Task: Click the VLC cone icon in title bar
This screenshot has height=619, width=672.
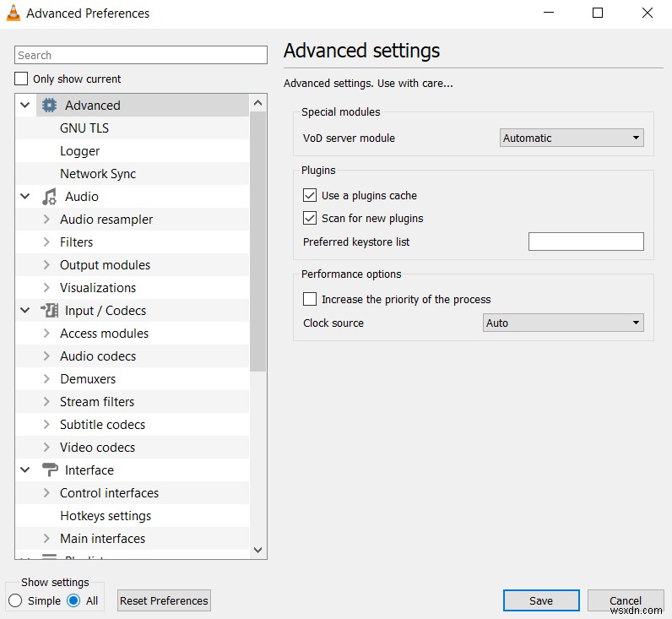Action: (x=14, y=13)
